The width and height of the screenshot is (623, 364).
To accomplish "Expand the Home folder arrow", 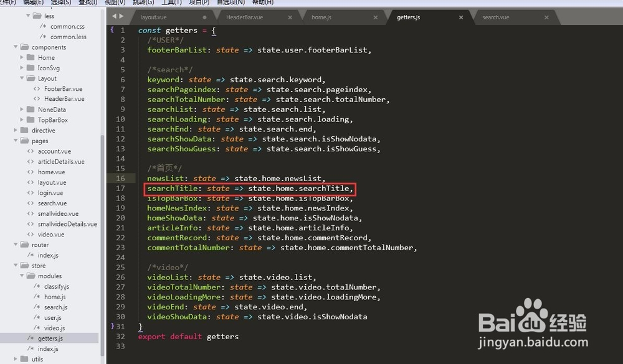I will coord(22,58).
